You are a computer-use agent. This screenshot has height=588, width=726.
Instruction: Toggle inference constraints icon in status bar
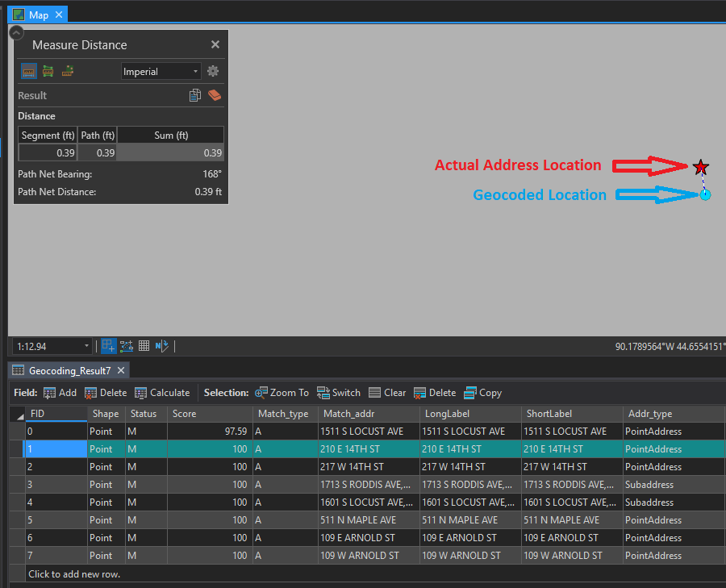[127, 346]
